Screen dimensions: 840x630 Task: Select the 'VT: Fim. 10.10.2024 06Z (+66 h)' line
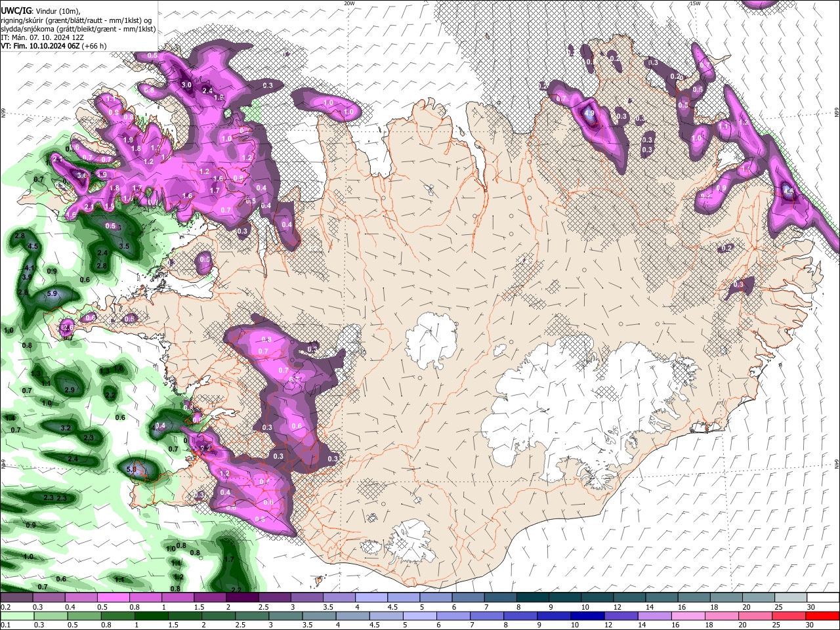(x=54, y=46)
